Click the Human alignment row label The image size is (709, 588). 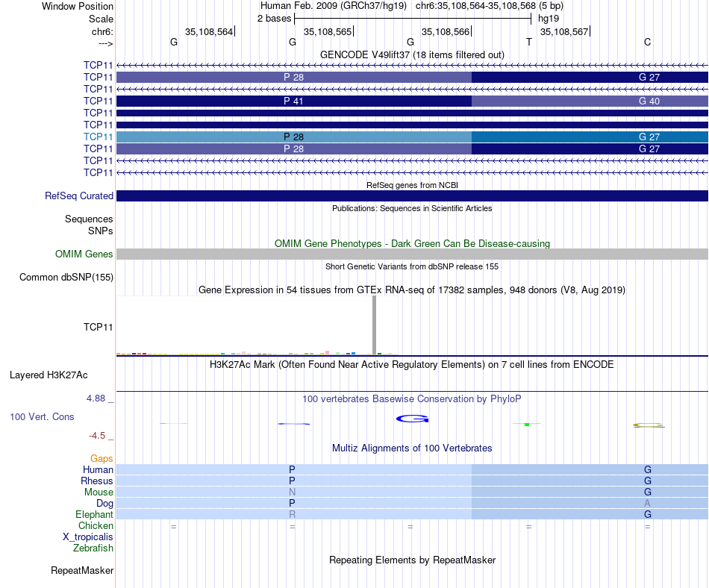point(98,469)
